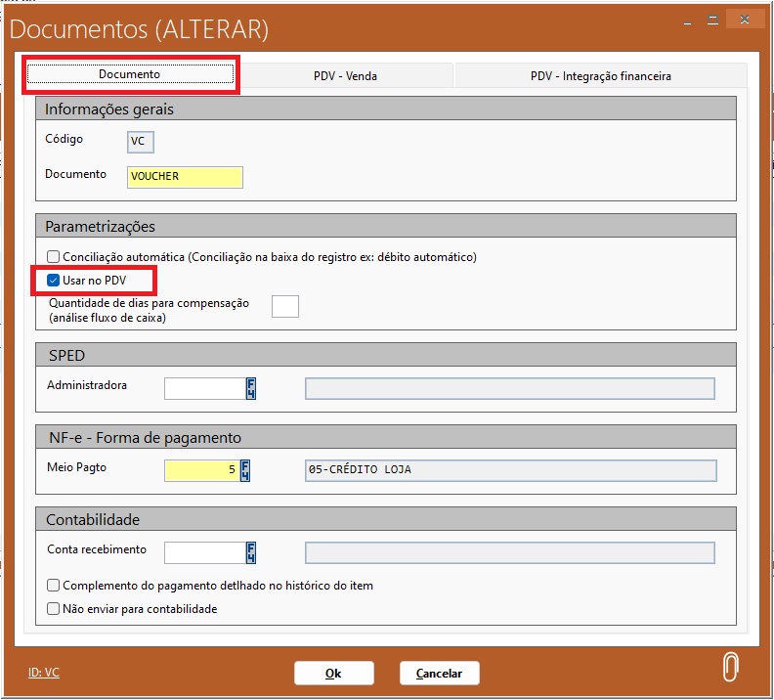
Task: Edit the Documento name field
Action: [185, 177]
